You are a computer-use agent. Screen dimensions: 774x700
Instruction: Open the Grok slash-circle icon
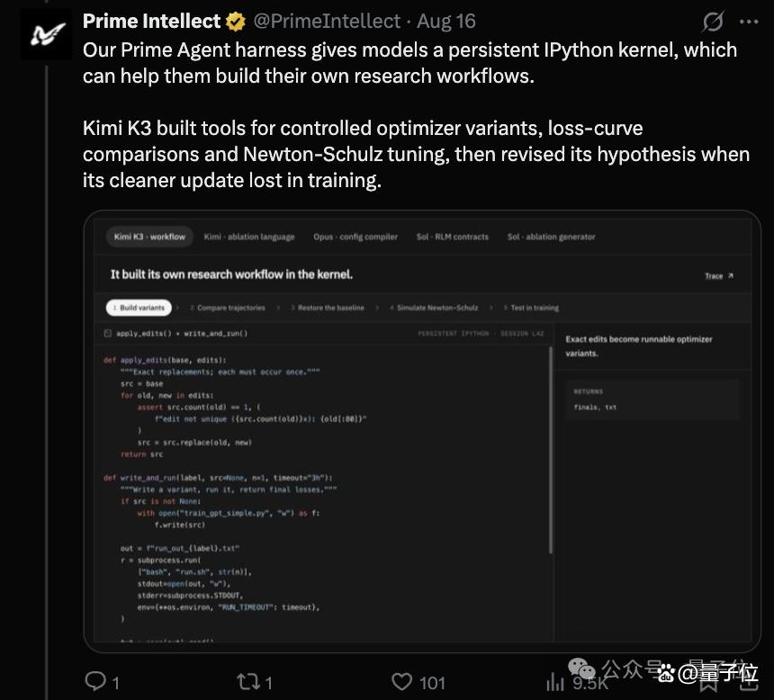tap(713, 22)
